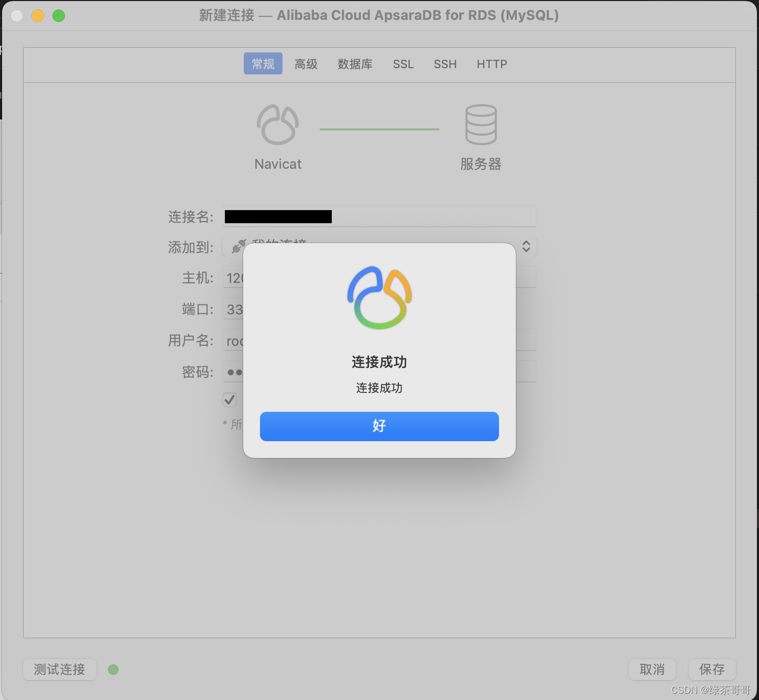Click the 服务器 database cylinder icon
The height and width of the screenshot is (700, 759).
pos(481,125)
